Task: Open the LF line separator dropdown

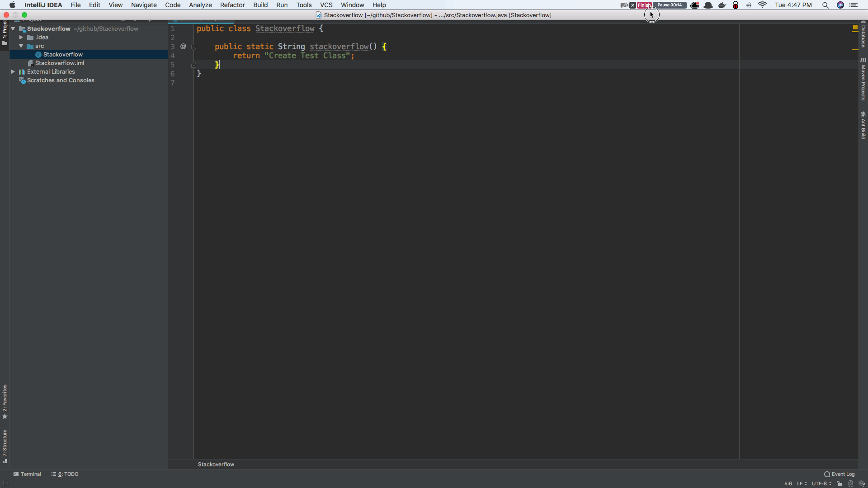Action: (x=802, y=483)
